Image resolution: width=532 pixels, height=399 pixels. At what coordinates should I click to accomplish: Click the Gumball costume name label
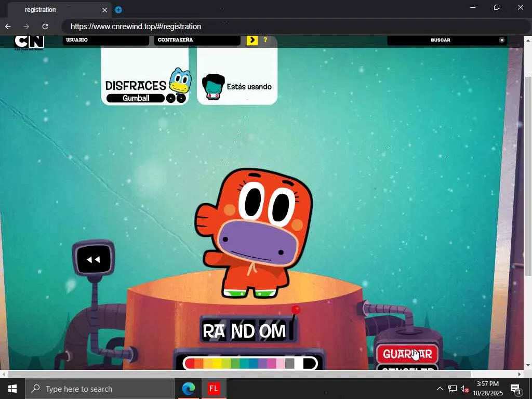pos(136,98)
